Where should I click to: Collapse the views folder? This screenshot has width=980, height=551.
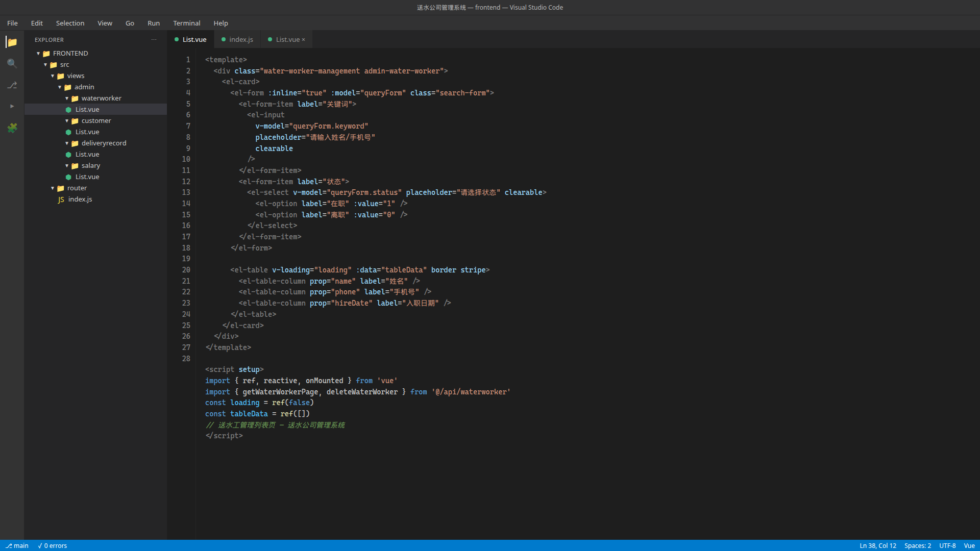(x=53, y=76)
